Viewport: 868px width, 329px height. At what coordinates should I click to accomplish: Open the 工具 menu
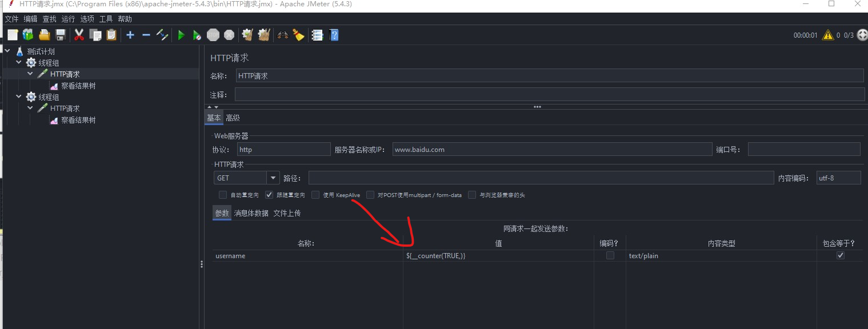[106, 19]
